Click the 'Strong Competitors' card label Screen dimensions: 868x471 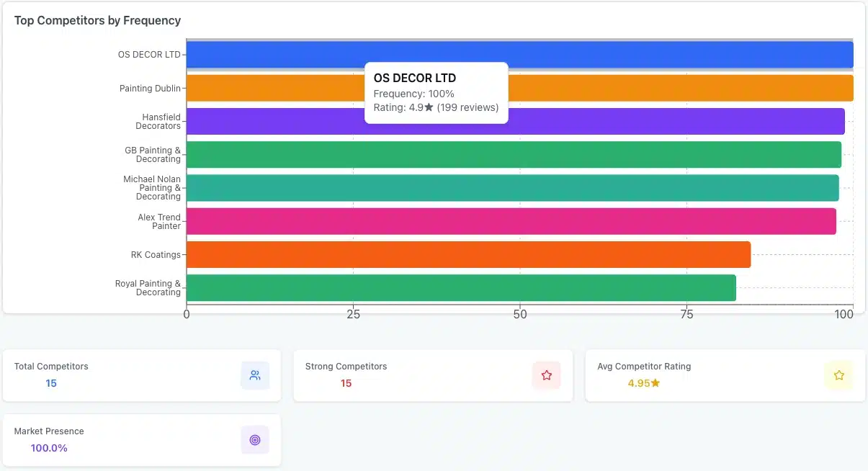click(x=346, y=367)
